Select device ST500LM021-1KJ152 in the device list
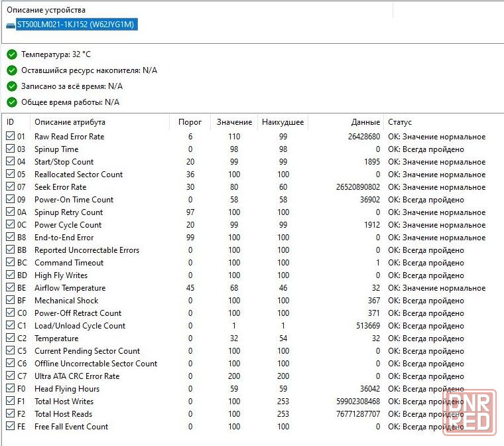 click(77, 25)
